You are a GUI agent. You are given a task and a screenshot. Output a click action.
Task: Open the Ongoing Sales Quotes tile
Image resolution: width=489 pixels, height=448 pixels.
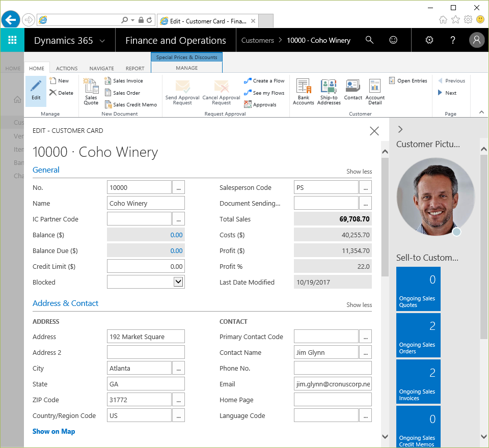pyautogui.click(x=418, y=289)
